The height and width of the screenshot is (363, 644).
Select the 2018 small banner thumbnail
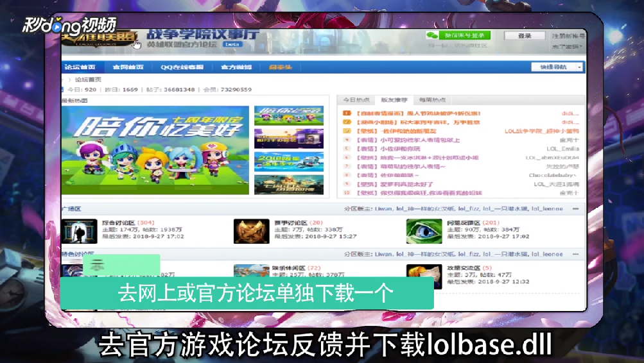click(289, 162)
